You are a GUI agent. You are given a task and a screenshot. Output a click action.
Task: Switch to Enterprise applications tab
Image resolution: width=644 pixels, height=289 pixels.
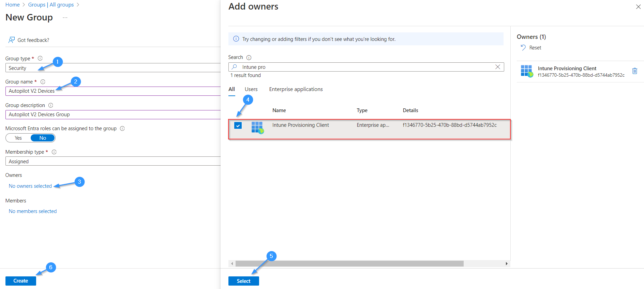pyautogui.click(x=296, y=89)
